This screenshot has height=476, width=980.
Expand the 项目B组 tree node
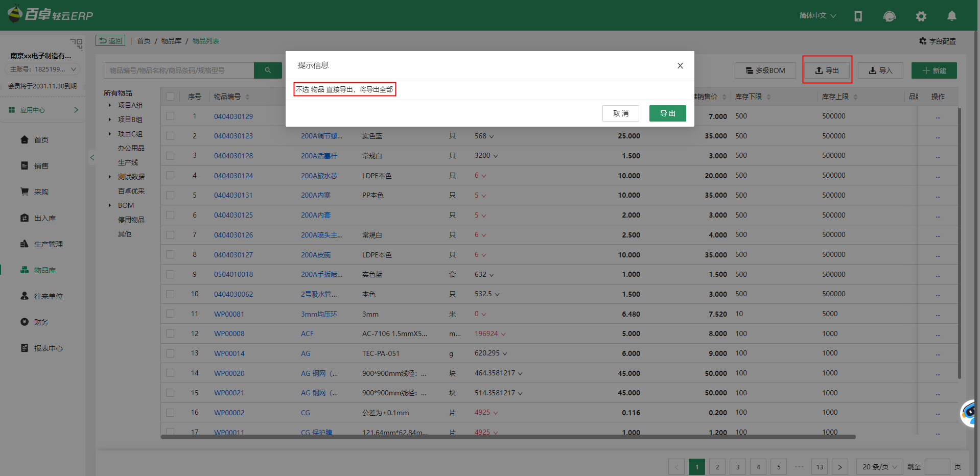pos(109,120)
